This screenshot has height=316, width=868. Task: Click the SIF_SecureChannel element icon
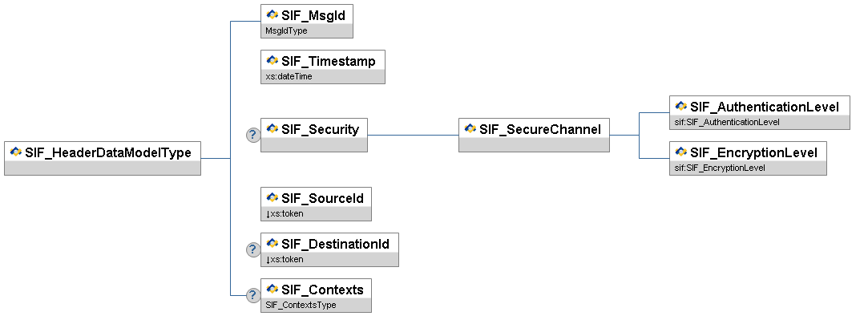470,128
